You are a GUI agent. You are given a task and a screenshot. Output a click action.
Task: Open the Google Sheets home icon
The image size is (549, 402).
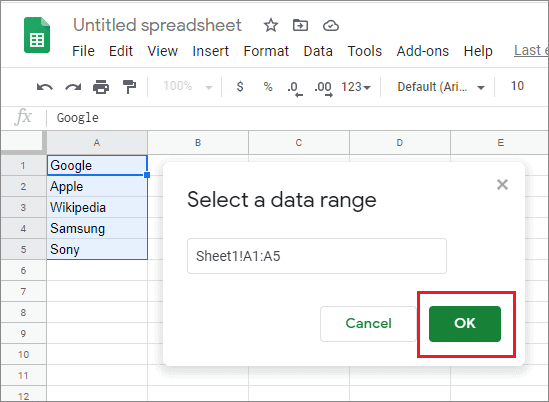(x=37, y=35)
